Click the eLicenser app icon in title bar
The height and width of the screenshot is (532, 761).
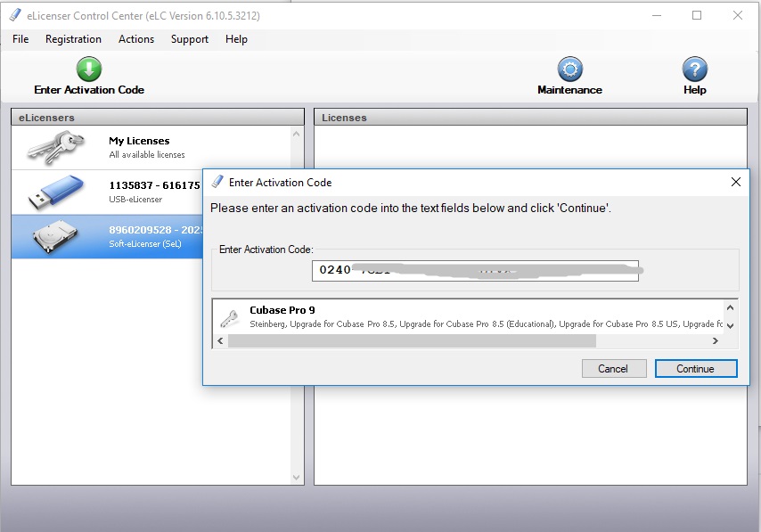pos(15,15)
